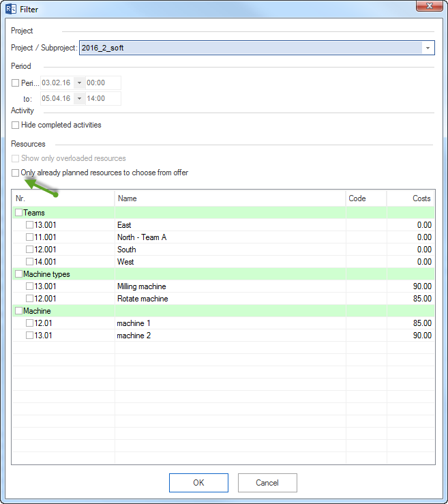
Task: Click the 'machine 2' name cell
Action: (x=230, y=336)
